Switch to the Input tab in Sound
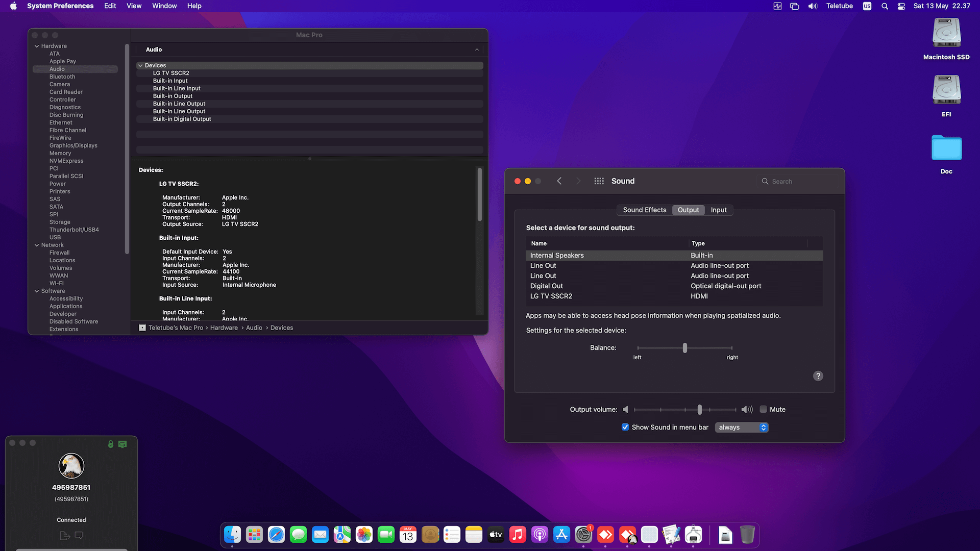 click(719, 210)
